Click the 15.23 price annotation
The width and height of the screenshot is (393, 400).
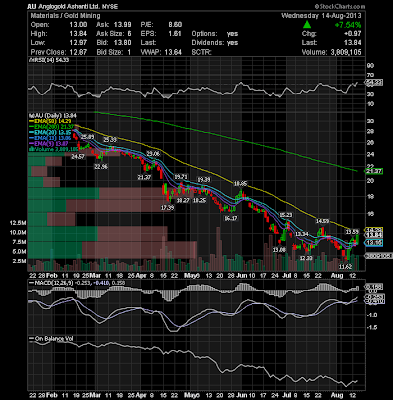[286, 214]
